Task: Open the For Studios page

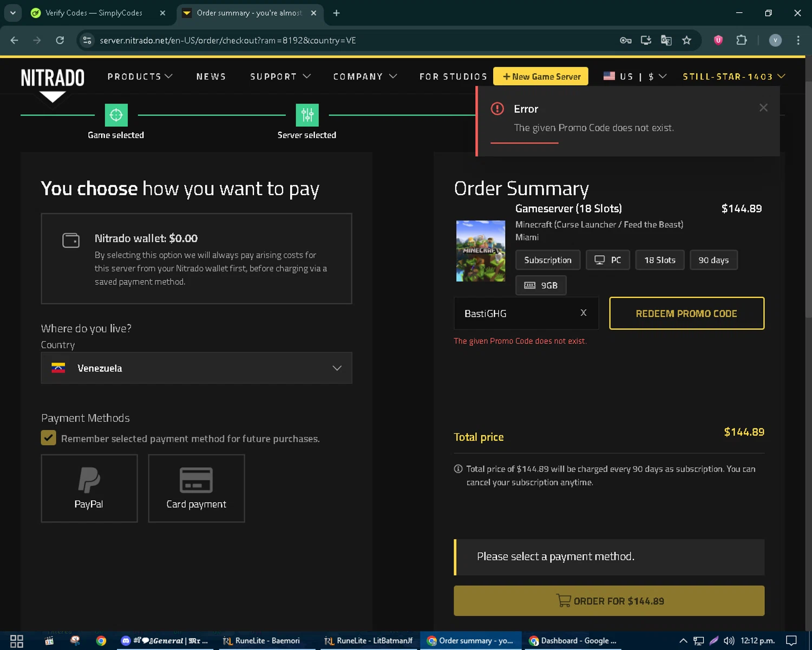Action: [453, 76]
